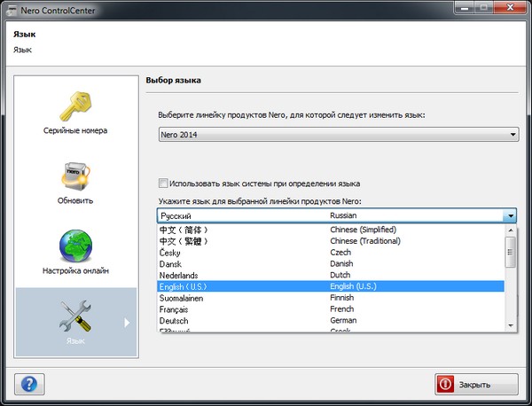Click the language list scrollbar thumb

(510, 251)
